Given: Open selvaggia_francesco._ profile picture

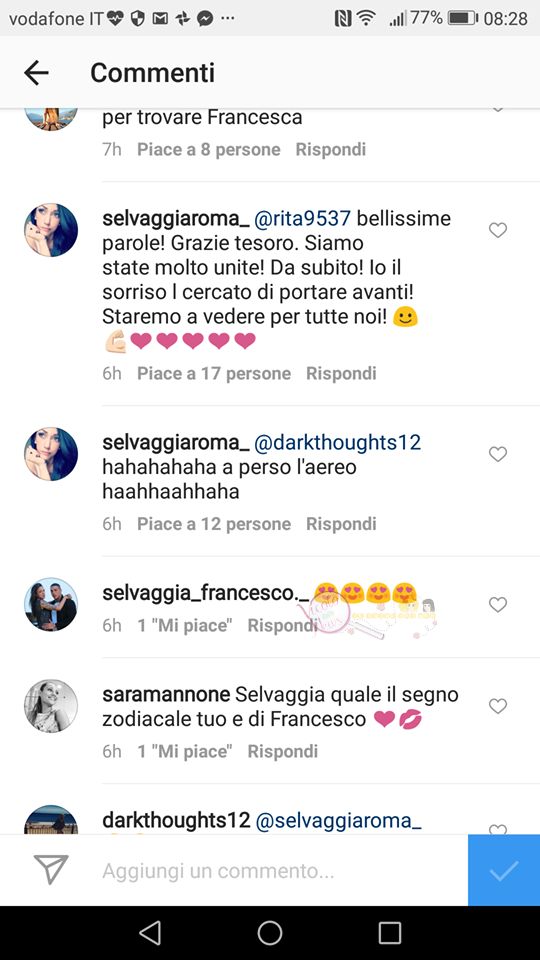Looking at the screenshot, I should pyautogui.click(x=51, y=604).
